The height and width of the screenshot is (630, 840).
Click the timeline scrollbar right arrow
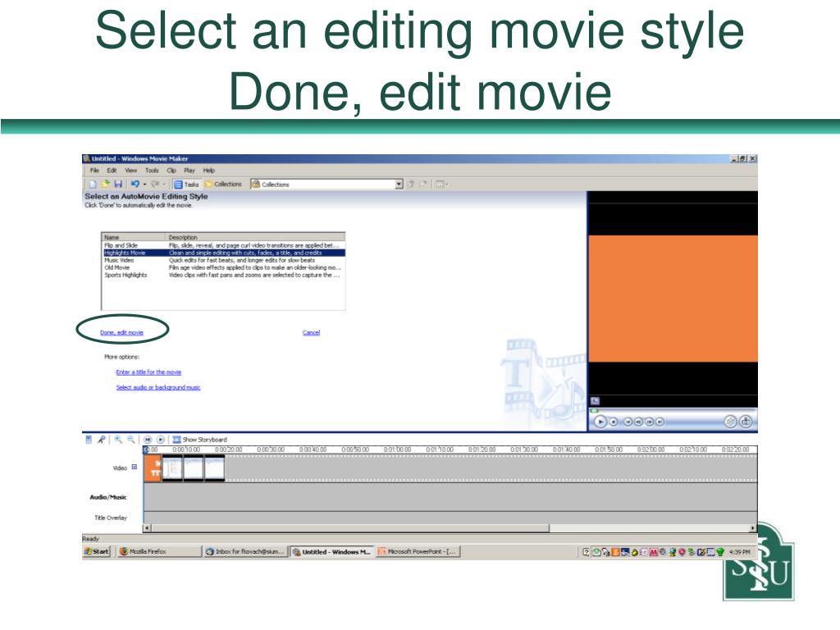[x=753, y=528]
